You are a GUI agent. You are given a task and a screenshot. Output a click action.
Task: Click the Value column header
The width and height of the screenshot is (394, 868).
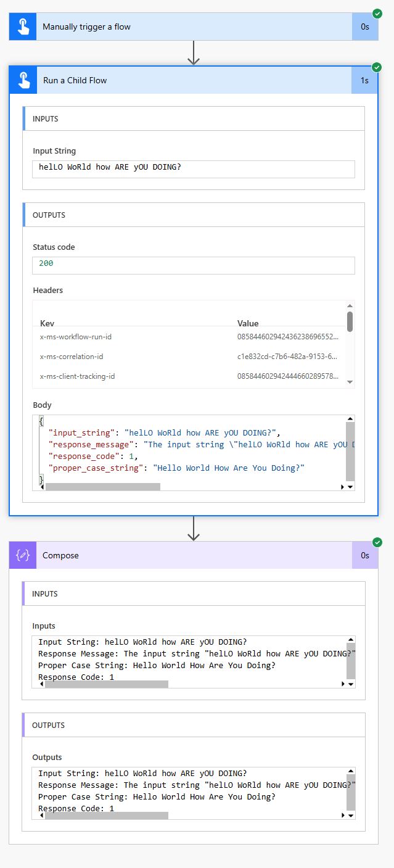[248, 323]
